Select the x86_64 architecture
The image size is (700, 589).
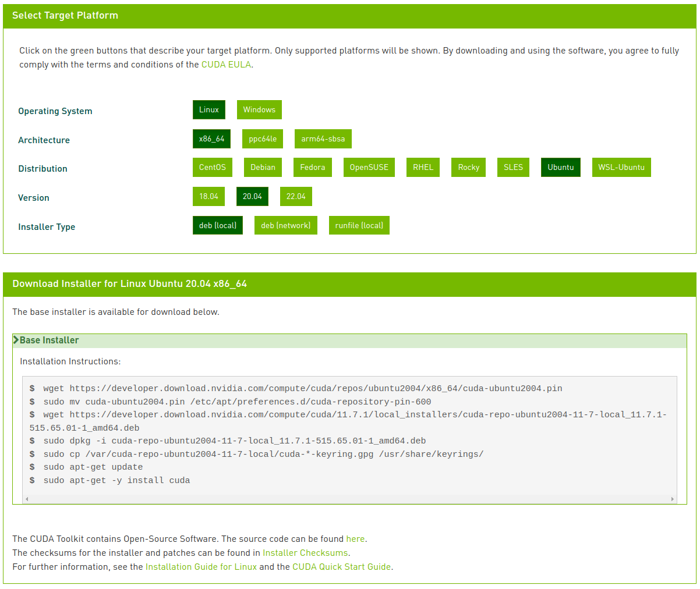point(211,139)
